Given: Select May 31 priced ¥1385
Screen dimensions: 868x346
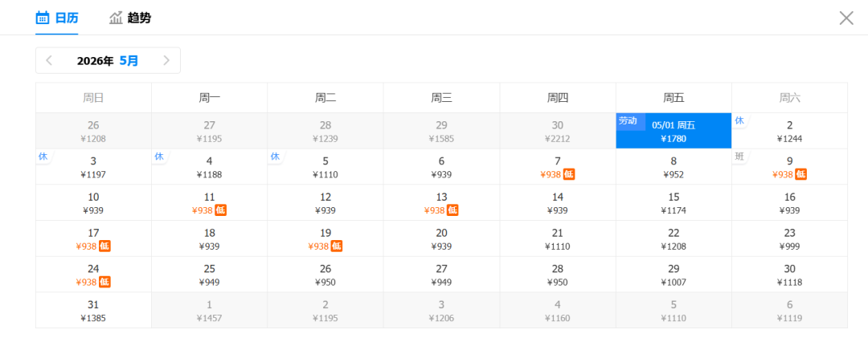Looking at the screenshot, I should [x=93, y=311].
